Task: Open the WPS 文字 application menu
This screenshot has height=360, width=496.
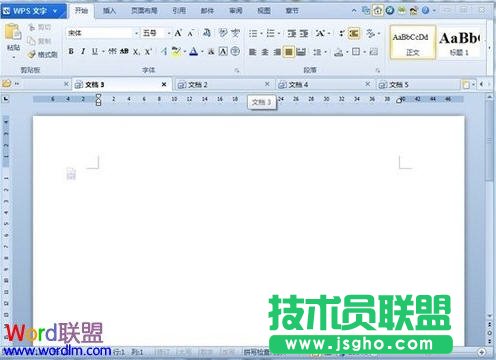Action: click(33, 11)
